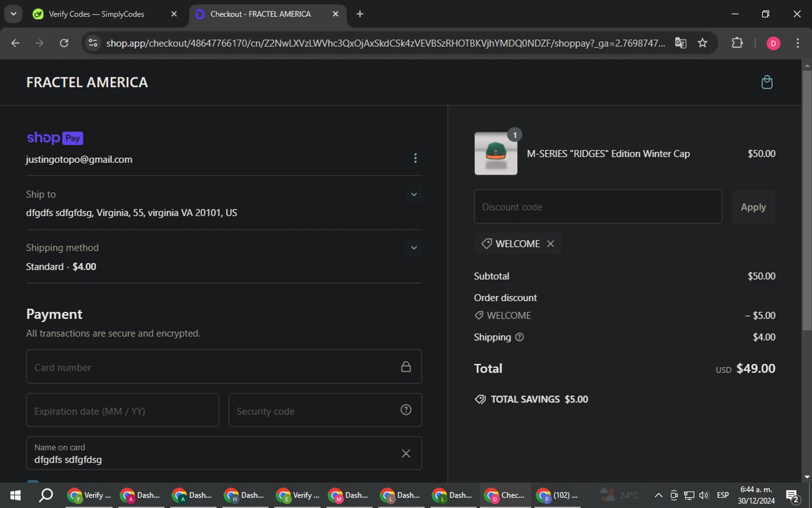Click the address bar URL

385,43
